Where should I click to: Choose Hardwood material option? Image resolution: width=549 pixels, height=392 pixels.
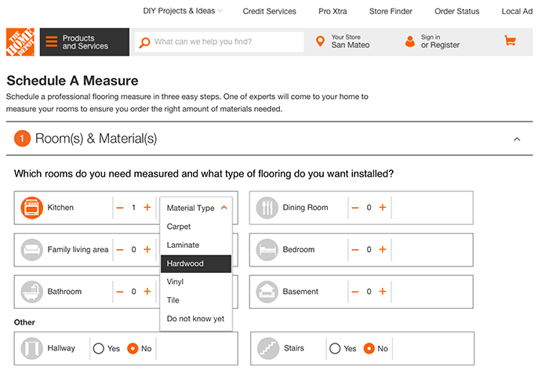pos(196,263)
